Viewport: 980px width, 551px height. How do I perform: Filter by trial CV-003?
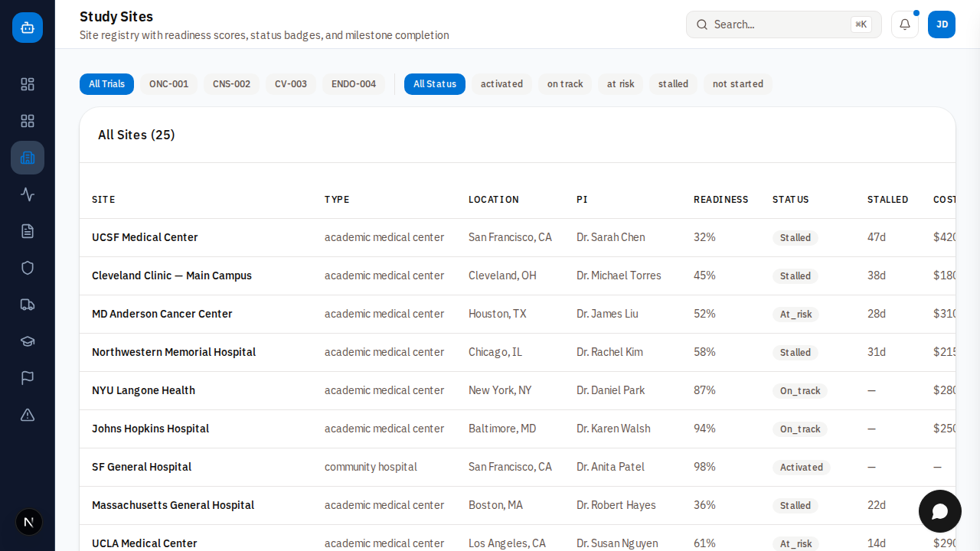[x=291, y=84]
